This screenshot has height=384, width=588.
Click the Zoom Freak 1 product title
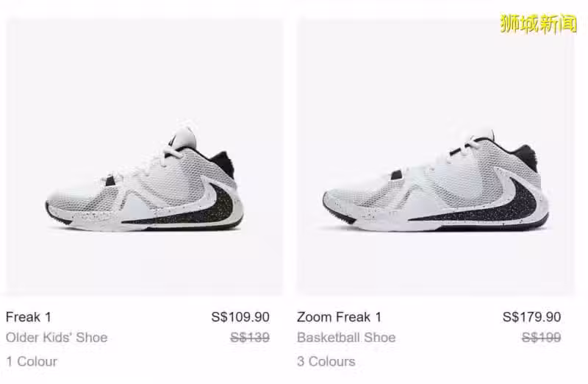pyautogui.click(x=339, y=317)
